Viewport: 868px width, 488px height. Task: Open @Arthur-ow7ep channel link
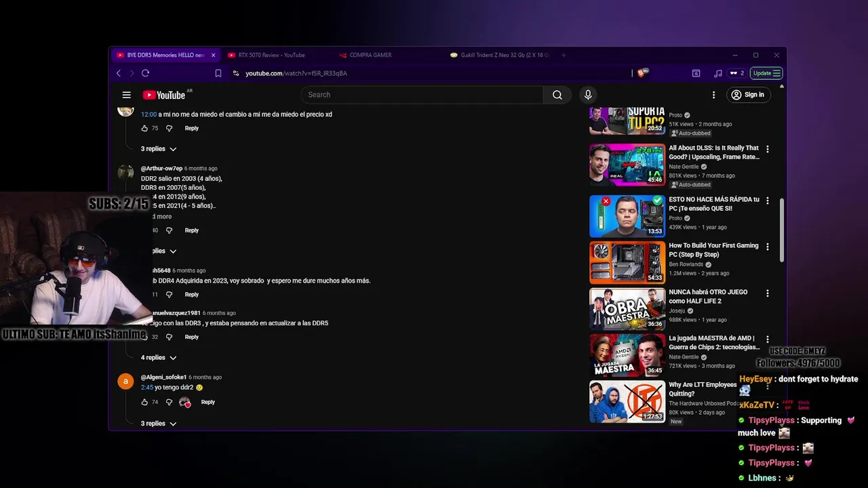pyautogui.click(x=161, y=168)
